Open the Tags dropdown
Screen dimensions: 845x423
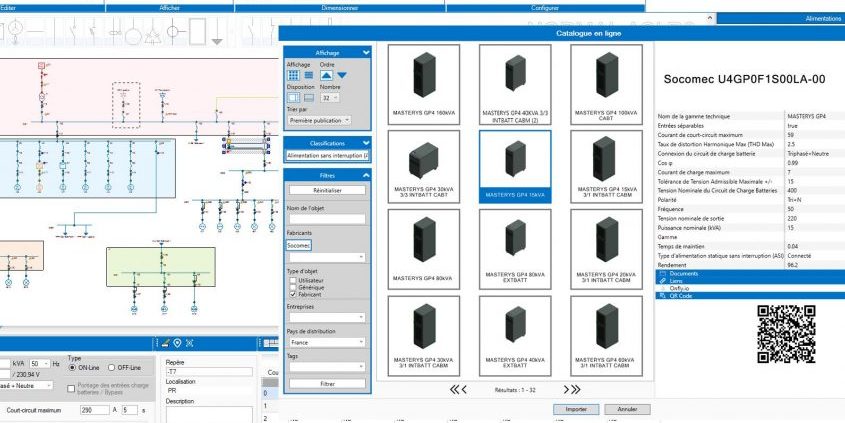click(x=327, y=367)
